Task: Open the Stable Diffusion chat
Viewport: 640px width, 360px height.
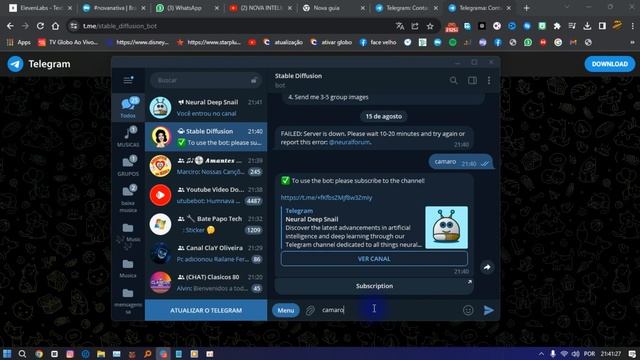Action: coord(206,137)
